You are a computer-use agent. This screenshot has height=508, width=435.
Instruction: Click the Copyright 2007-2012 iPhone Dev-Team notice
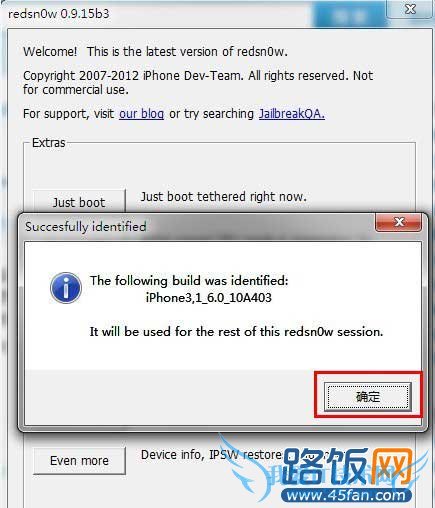click(198, 82)
